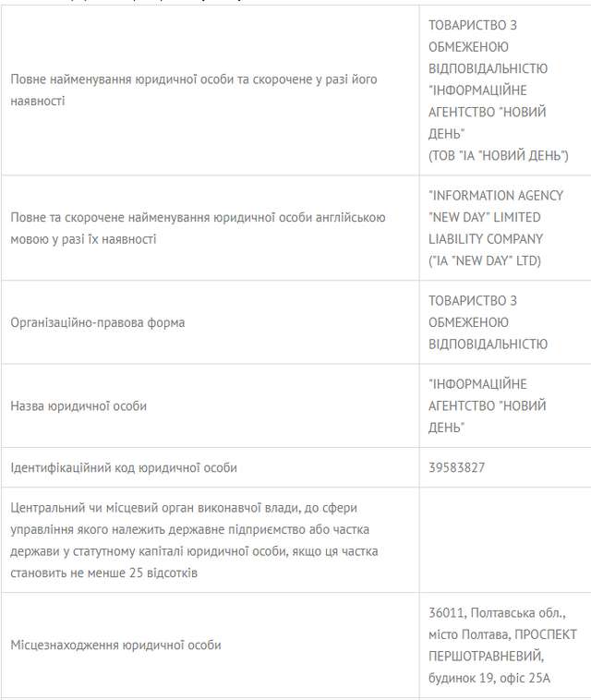This screenshot has width=591, height=700.
Task: Click the value beside "Назва юридичної особи"
Action: click(488, 405)
